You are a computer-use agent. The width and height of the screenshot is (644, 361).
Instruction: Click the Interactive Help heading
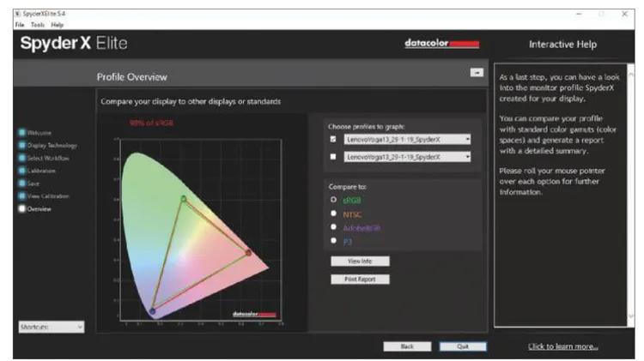(x=563, y=45)
